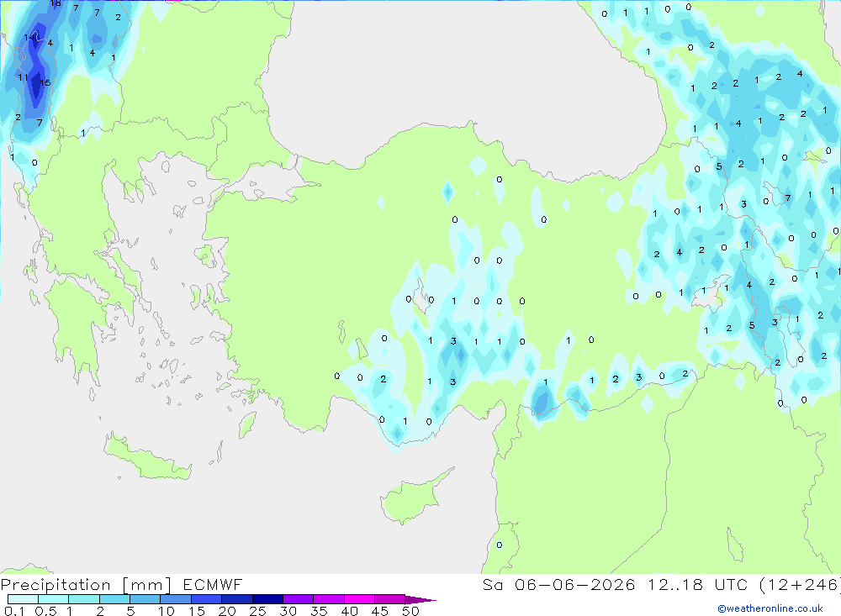Viewport: 841px width, 616px height.
Task: Click the 'Sa 06-06-2026 12..18 UTC' date text
Action: (x=616, y=584)
